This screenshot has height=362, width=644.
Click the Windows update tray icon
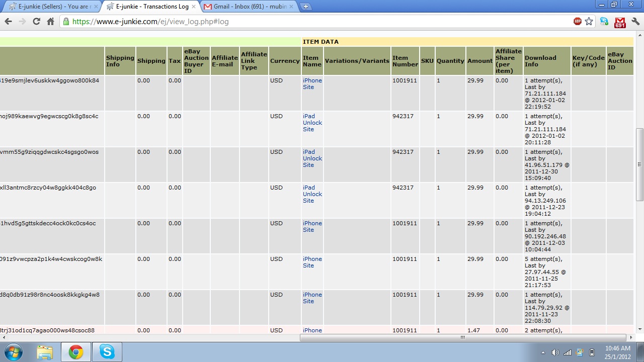(x=580, y=352)
